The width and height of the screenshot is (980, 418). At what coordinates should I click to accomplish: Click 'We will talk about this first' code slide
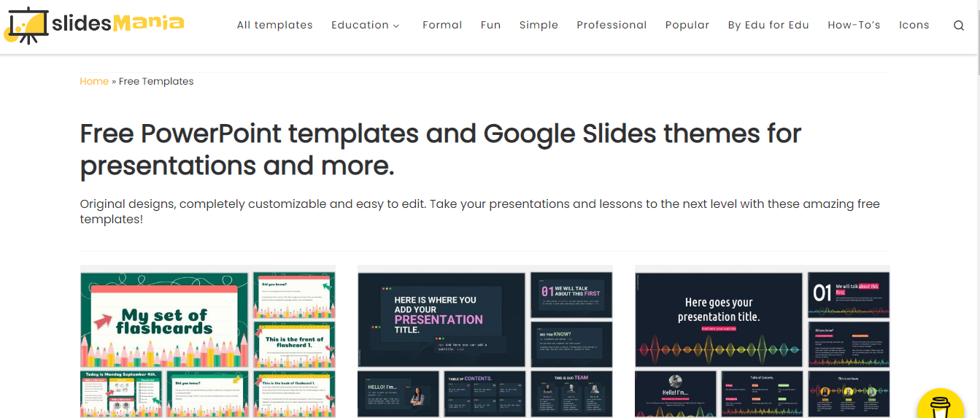pyautogui.click(x=571, y=295)
